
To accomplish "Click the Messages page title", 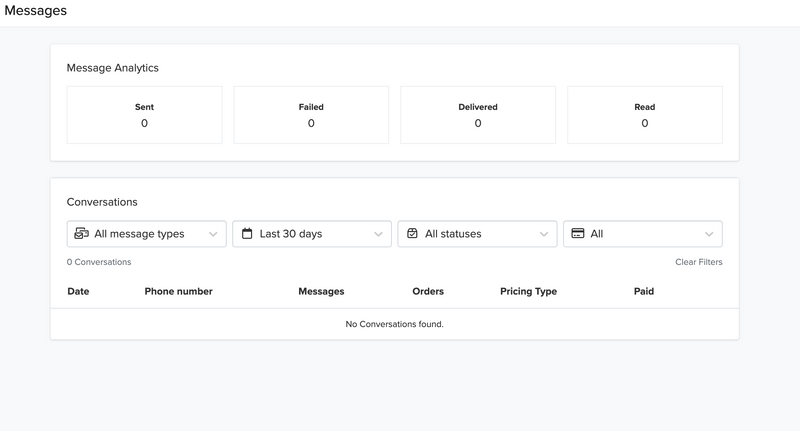I will tap(36, 11).
